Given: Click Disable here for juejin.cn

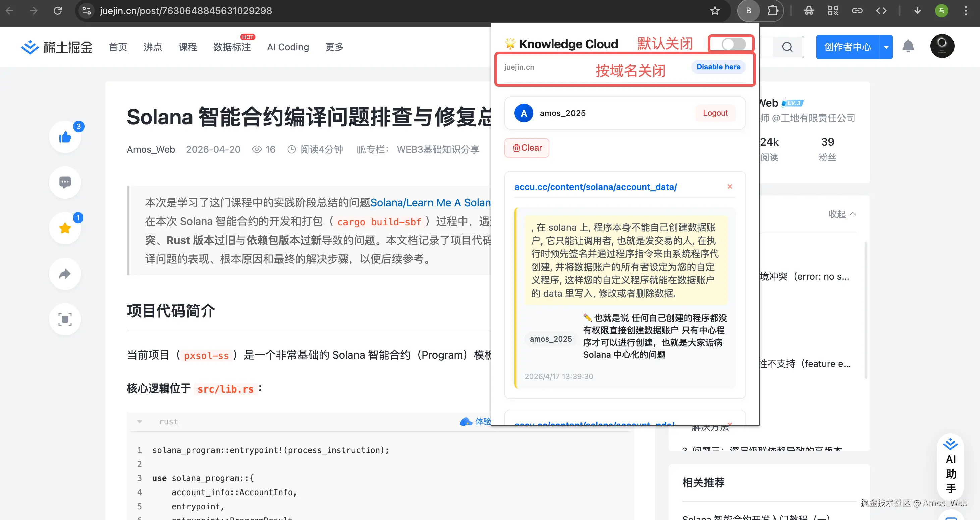Looking at the screenshot, I should pos(718,67).
